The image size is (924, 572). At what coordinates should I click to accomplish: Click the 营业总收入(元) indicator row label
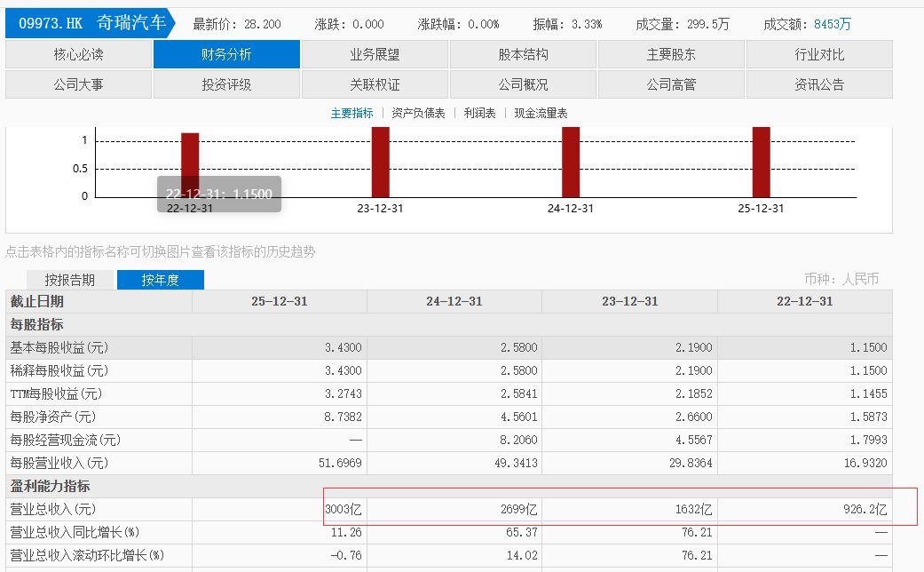[x=52, y=510]
